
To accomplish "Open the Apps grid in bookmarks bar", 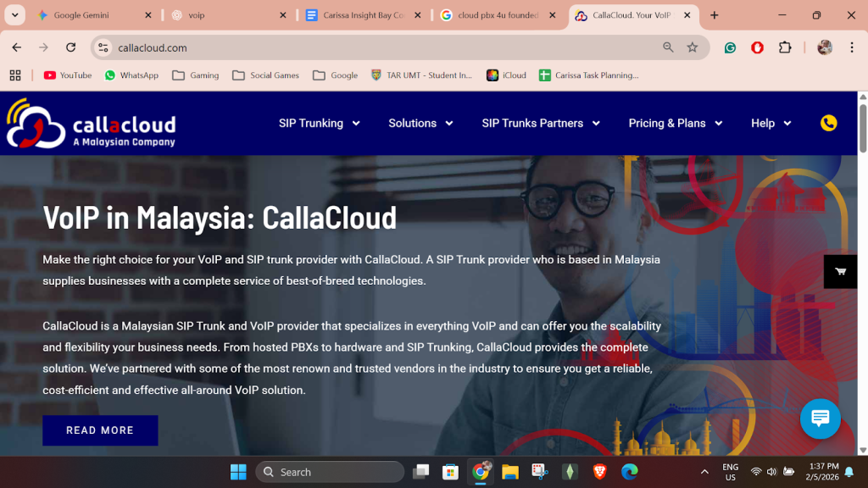I will pyautogui.click(x=15, y=75).
